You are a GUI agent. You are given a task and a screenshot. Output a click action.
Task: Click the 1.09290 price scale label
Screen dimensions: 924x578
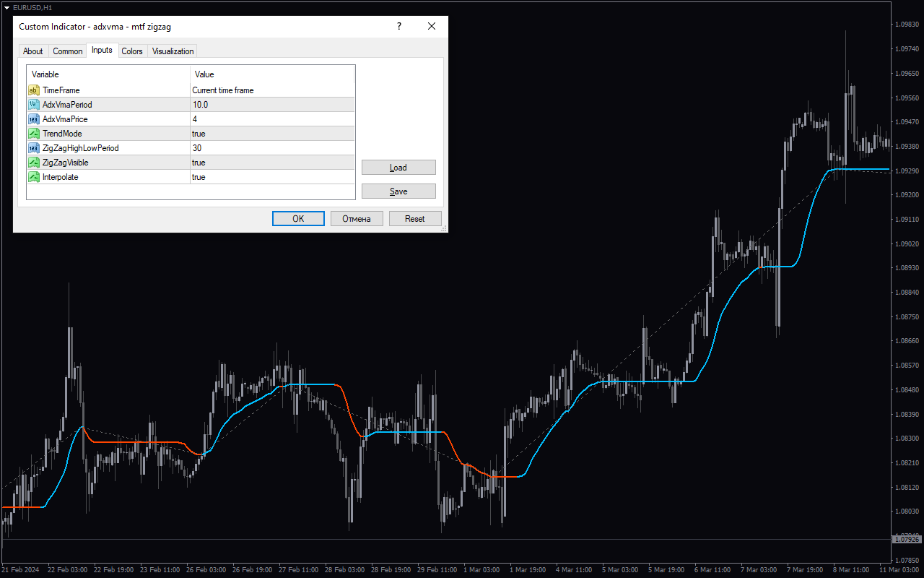pos(907,171)
